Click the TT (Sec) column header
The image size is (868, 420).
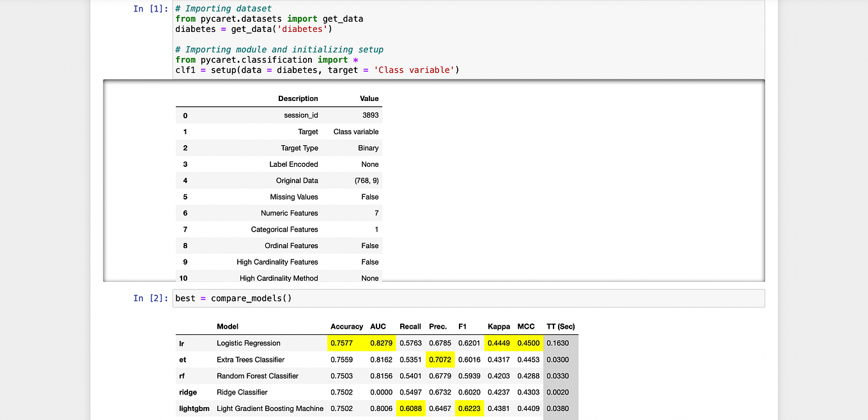(560, 326)
